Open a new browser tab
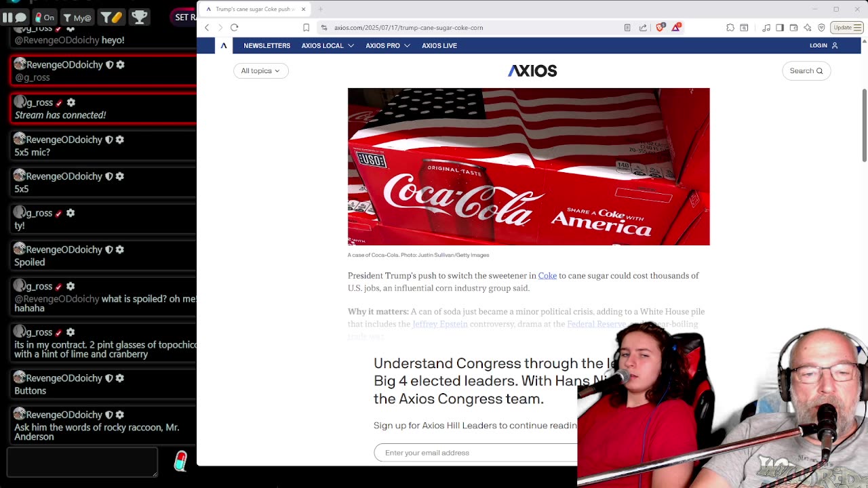Viewport: 868px width, 488px height. [x=320, y=9]
